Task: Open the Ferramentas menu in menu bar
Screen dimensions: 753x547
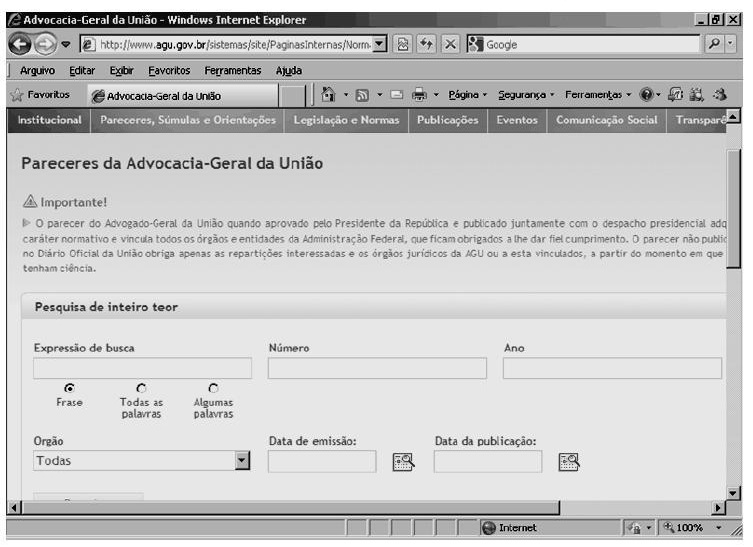Action: pyautogui.click(x=233, y=71)
